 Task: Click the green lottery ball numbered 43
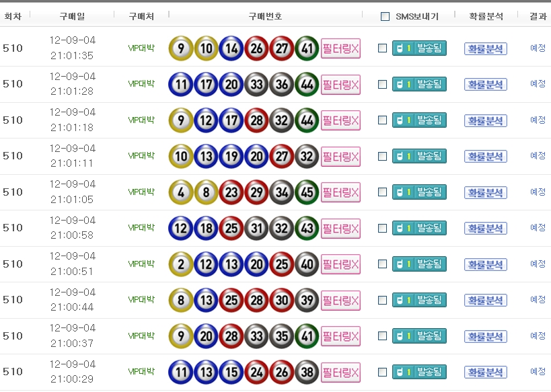click(307, 228)
